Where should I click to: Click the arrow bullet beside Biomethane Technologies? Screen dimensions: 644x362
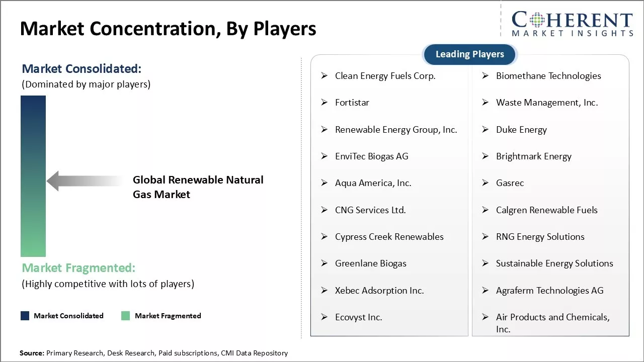(x=486, y=76)
